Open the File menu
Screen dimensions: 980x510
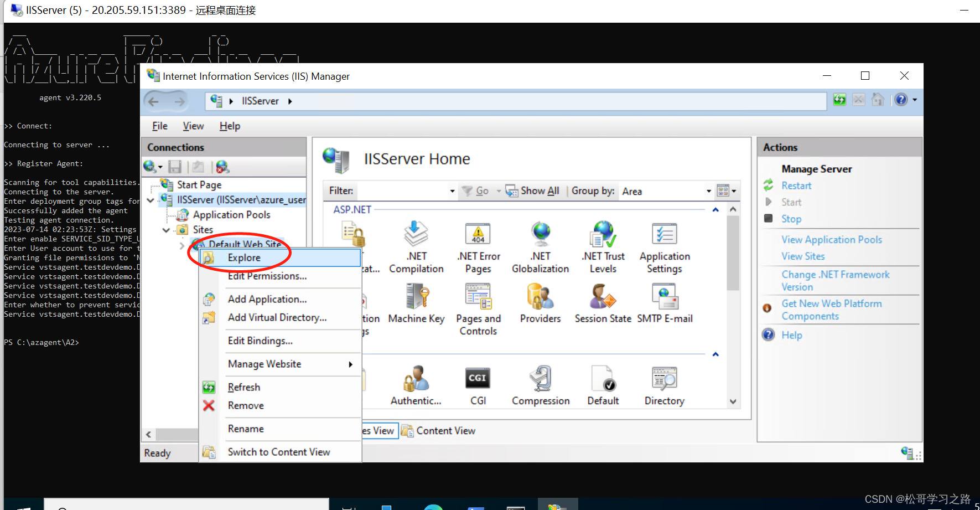160,126
